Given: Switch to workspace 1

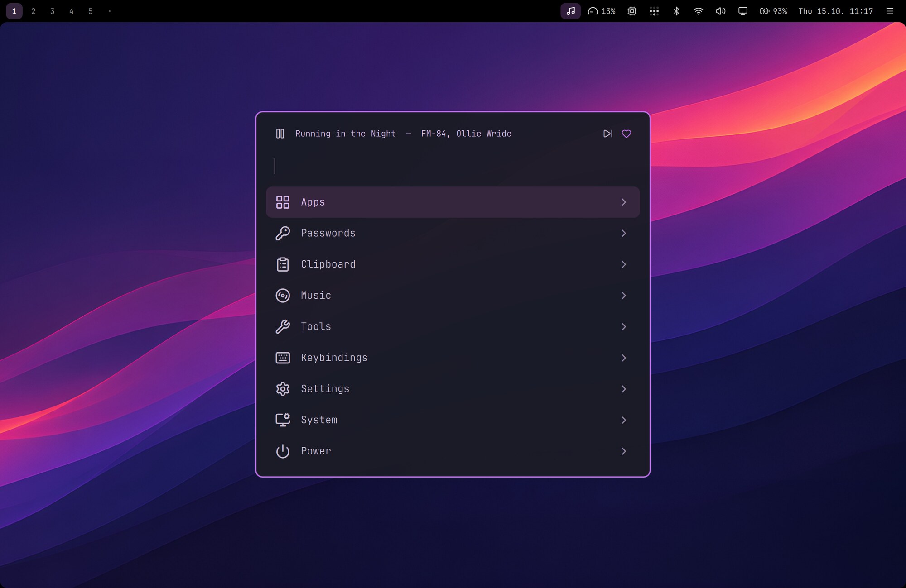Looking at the screenshot, I should point(14,11).
